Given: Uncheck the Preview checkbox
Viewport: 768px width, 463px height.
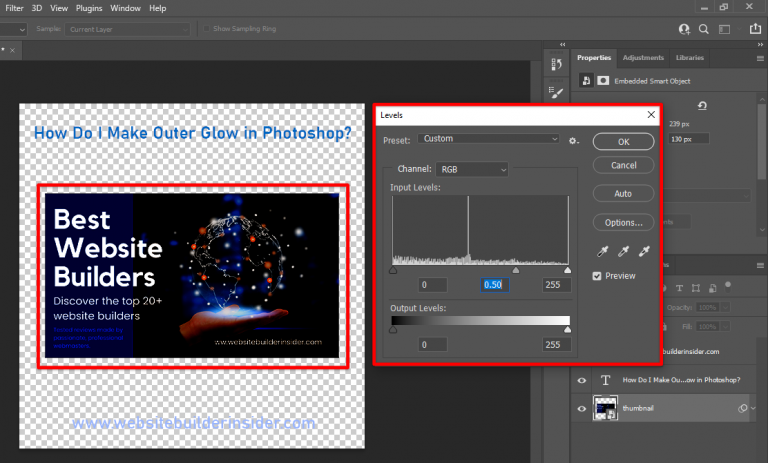Looking at the screenshot, I should [x=598, y=276].
